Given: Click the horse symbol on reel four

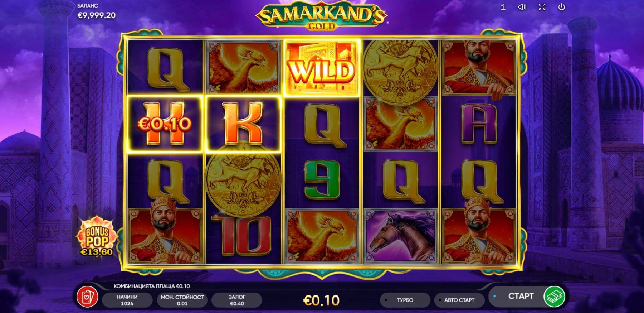Looking at the screenshot, I should click(x=400, y=236).
